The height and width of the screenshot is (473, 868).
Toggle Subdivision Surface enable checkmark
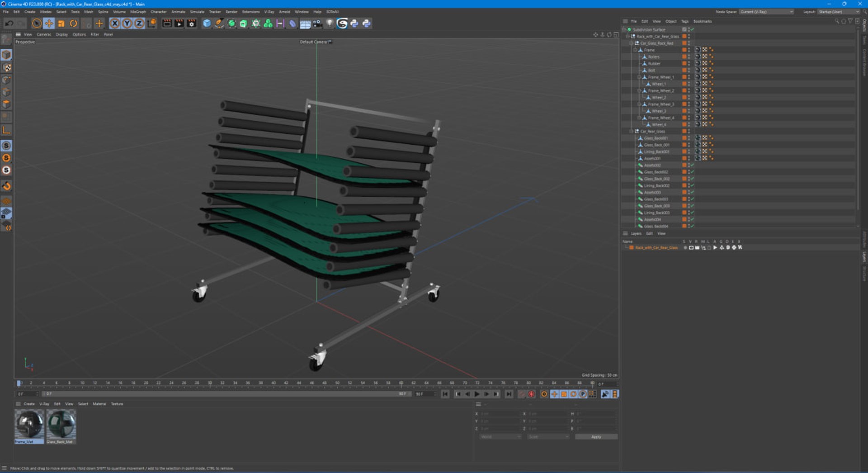692,29
